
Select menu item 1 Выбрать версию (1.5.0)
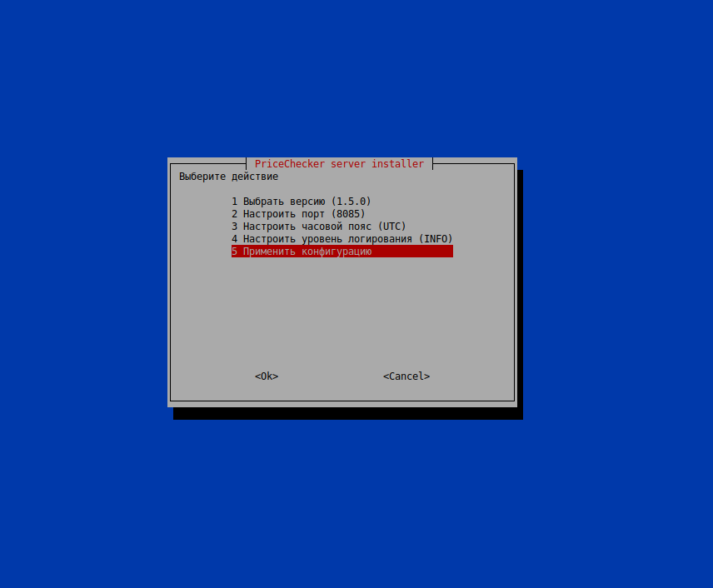tap(301, 201)
